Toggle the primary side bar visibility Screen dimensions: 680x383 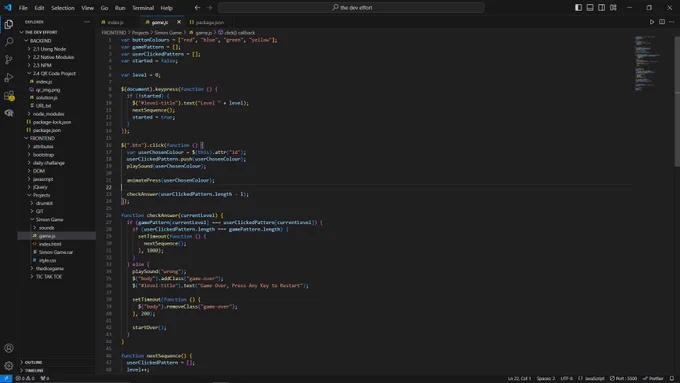click(579, 7)
